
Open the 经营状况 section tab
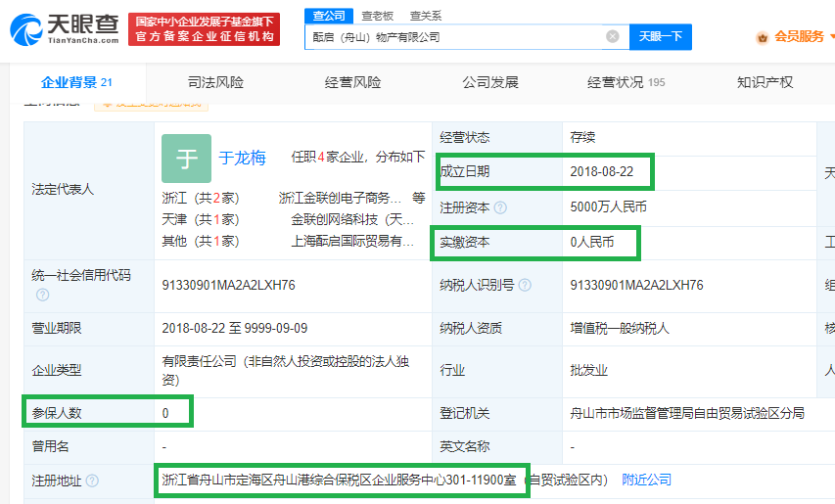(x=626, y=82)
